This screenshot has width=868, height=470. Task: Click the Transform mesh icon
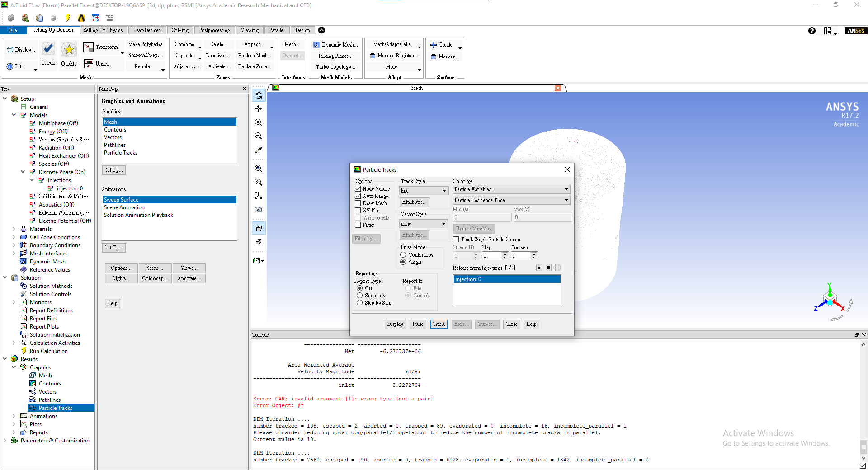tap(89, 47)
